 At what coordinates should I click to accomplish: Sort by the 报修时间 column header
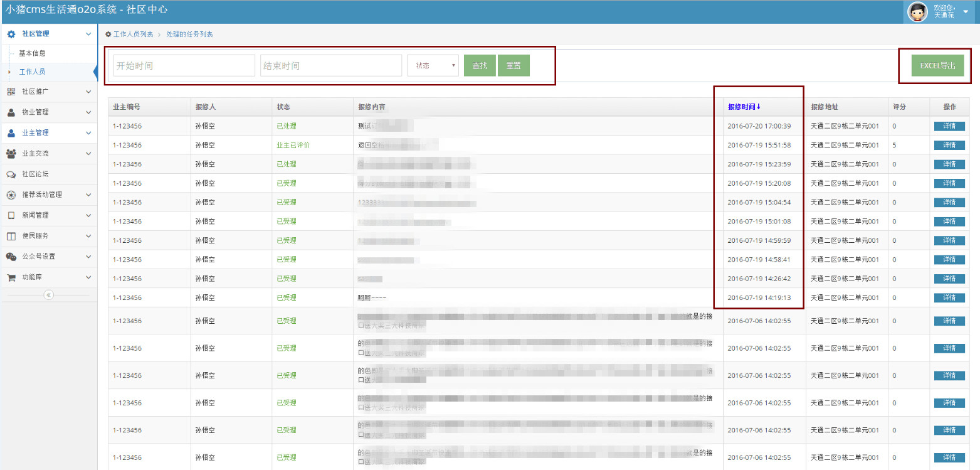744,107
